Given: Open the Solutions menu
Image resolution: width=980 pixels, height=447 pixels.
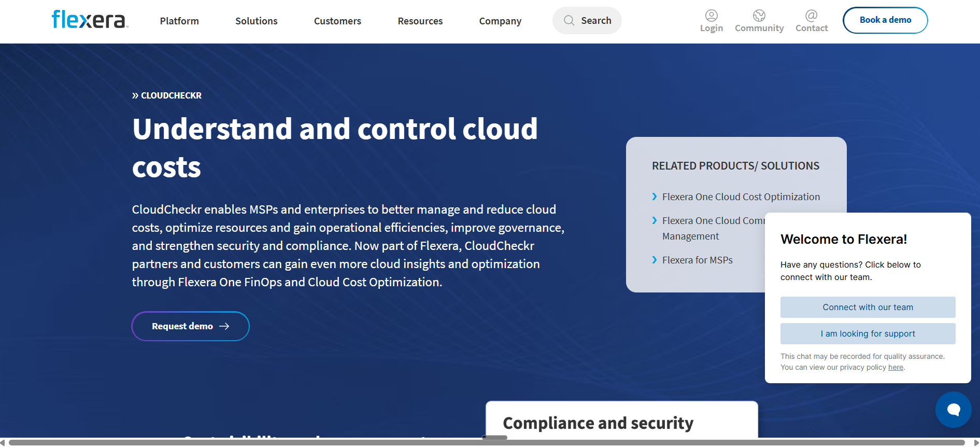Looking at the screenshot, I should pyautogui.click(x=257, y=21).
